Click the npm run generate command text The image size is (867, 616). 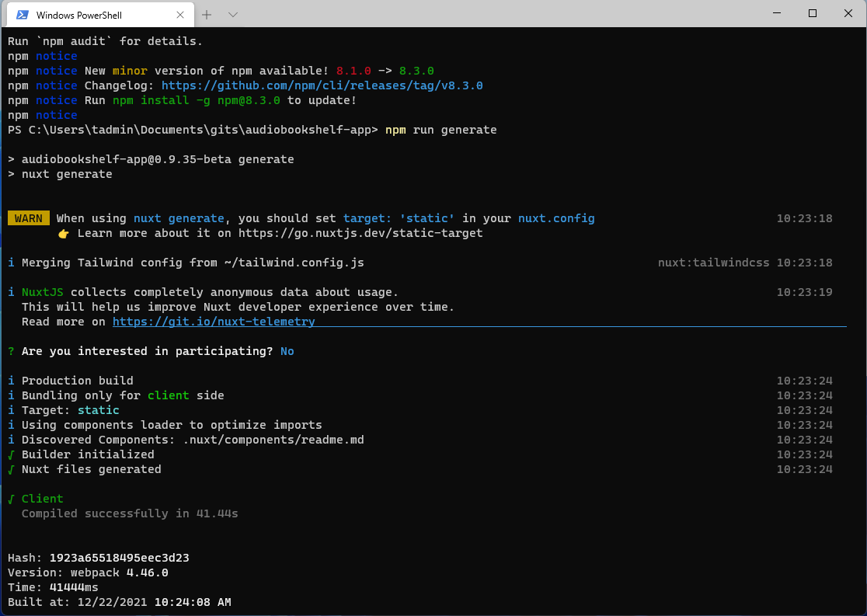(x=440, y=130)
